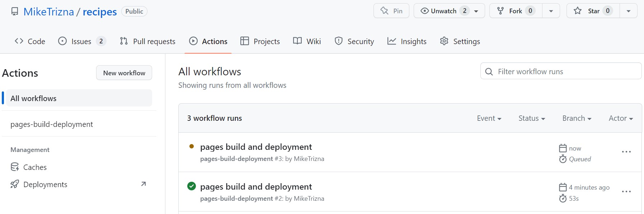644x214 pixels.
Task: Open options menu for run #3
Action: click(626, 152)
